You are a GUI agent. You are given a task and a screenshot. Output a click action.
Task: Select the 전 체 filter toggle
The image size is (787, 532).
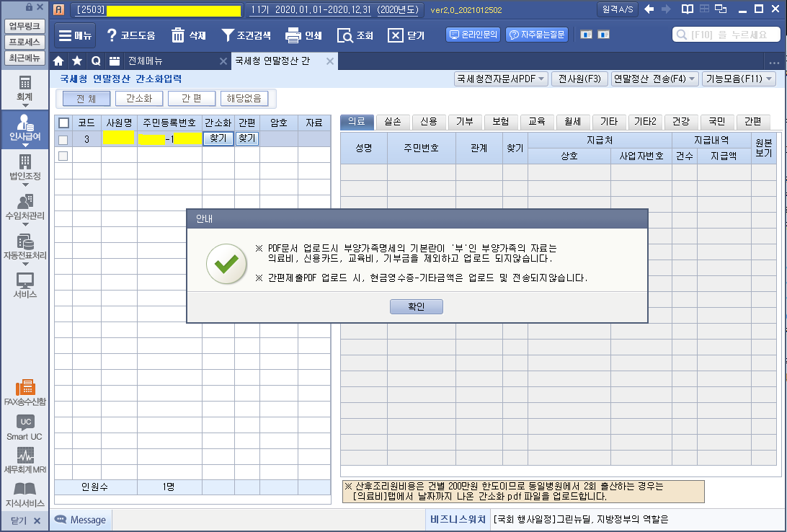[86, 98]
